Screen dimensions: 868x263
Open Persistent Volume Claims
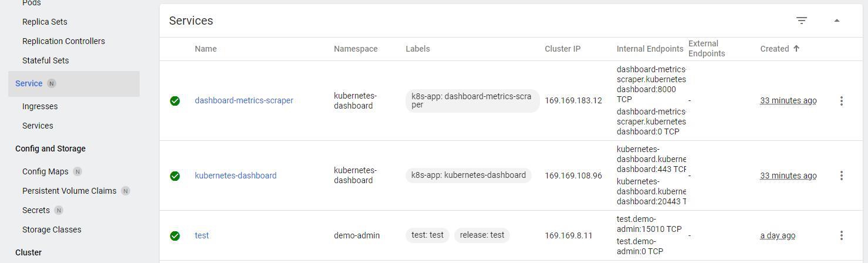coord(69,191)
